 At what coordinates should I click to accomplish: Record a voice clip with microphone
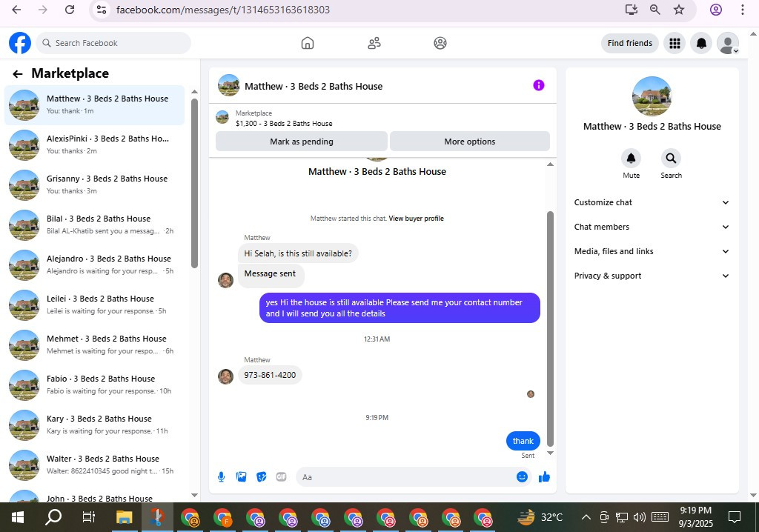click(221, 477)
